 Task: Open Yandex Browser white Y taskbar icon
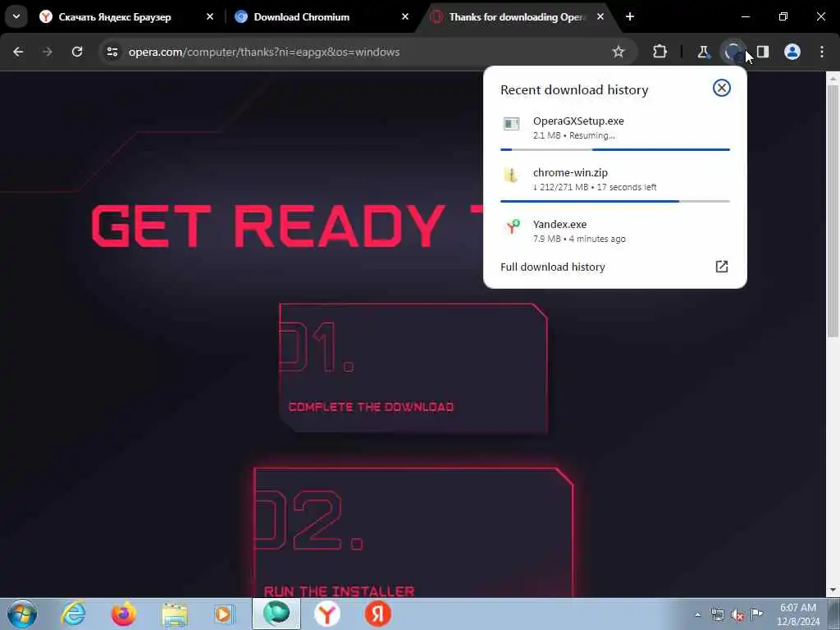[326, 614]
